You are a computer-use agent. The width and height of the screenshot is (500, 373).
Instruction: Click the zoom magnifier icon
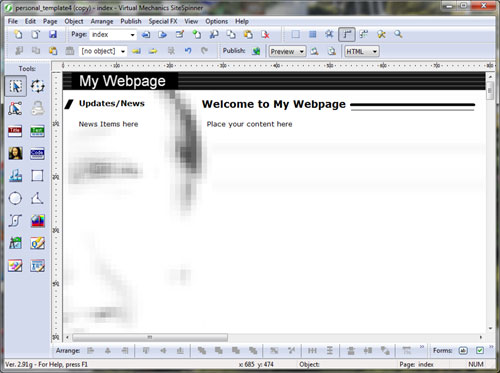[398, 34]
